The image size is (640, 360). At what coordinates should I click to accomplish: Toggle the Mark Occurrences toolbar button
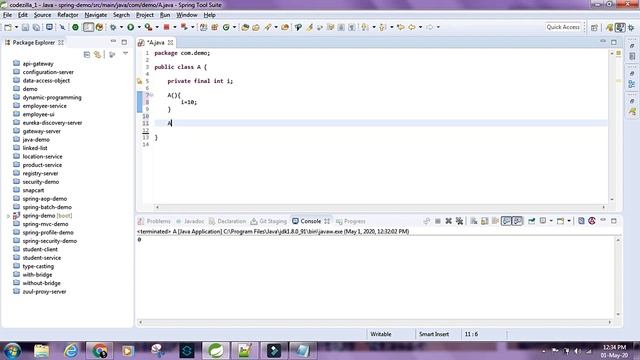click(x=309, y=27)
